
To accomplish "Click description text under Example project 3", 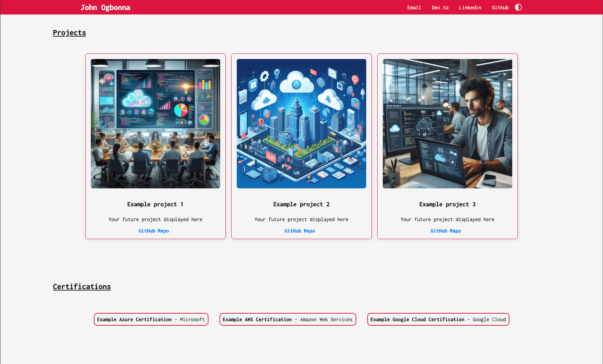I will click(447, 219).
